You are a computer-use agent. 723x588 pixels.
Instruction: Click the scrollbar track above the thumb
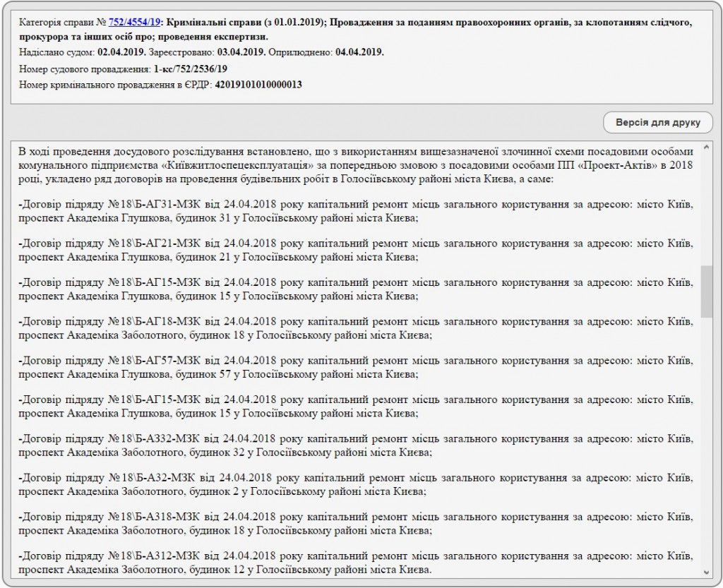[x=706, y=205]
